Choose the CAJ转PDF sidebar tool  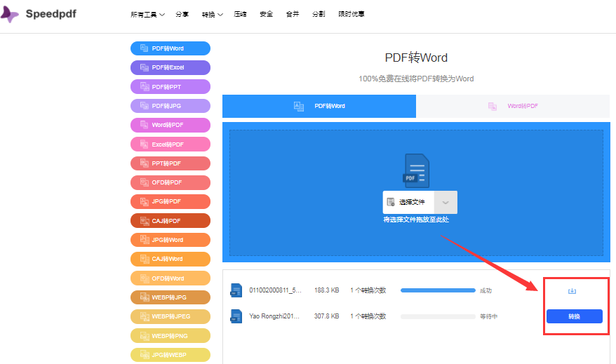point(170,221)
